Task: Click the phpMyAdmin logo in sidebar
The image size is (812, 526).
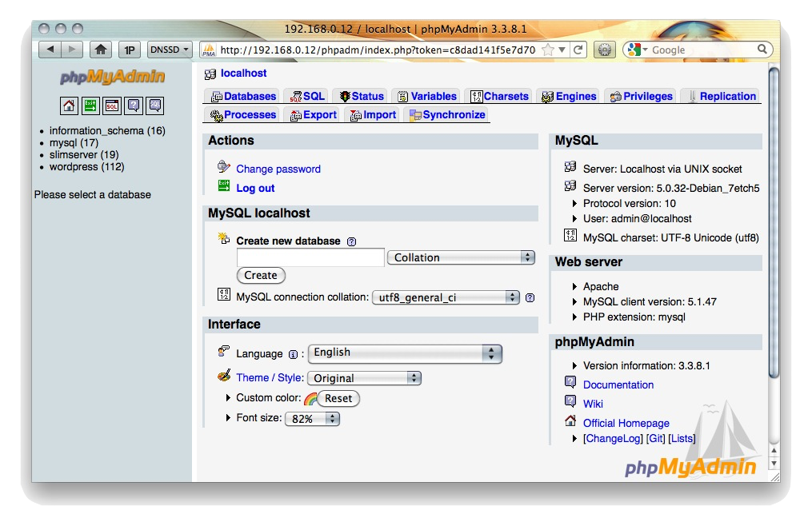Action: (112, 77)
